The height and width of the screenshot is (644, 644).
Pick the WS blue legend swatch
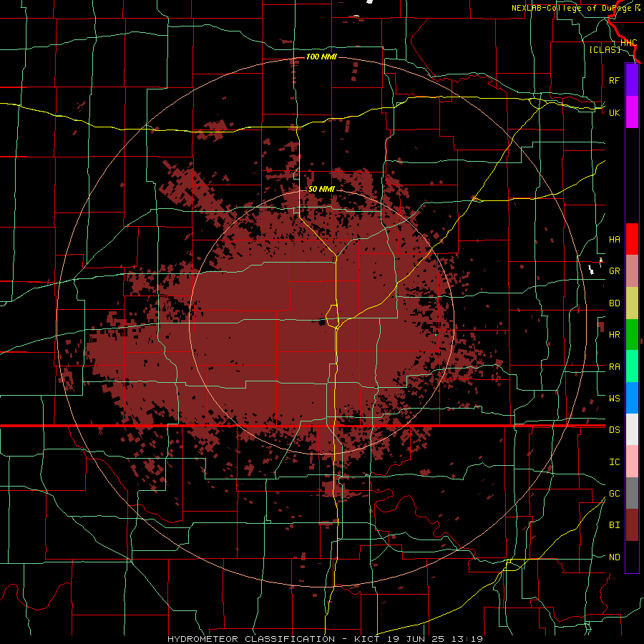pyautogui.click(x=632, y=398)
